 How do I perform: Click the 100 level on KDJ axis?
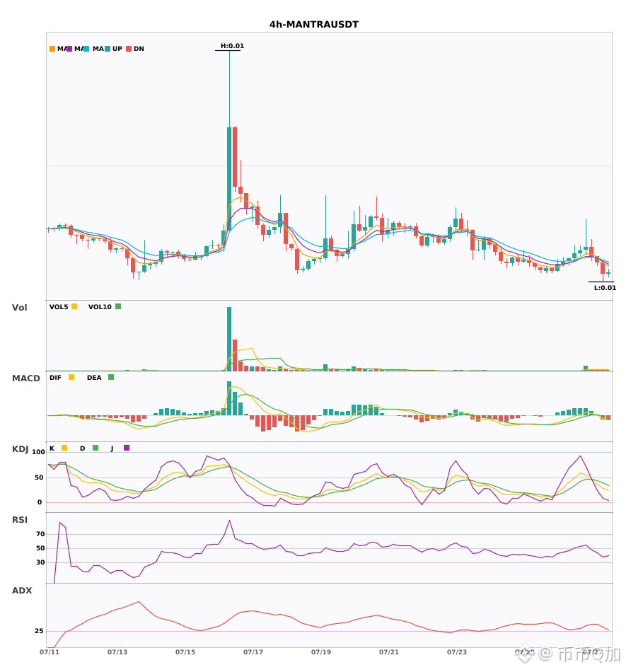[39, 452]
